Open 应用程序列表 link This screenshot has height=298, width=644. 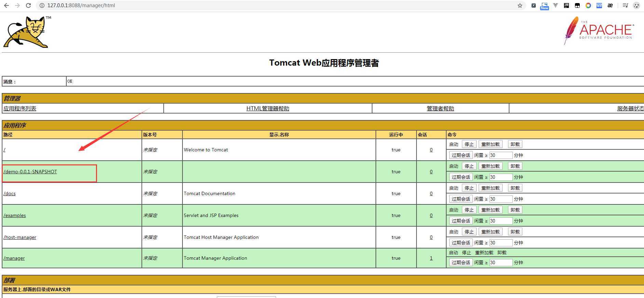(20, 108)
